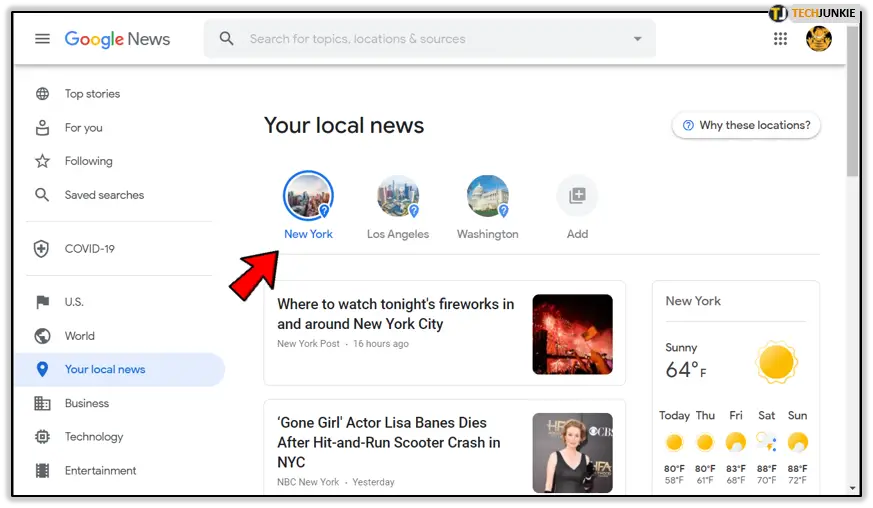
Task: Open the U.S. news section
Action: tap(74, 302)
